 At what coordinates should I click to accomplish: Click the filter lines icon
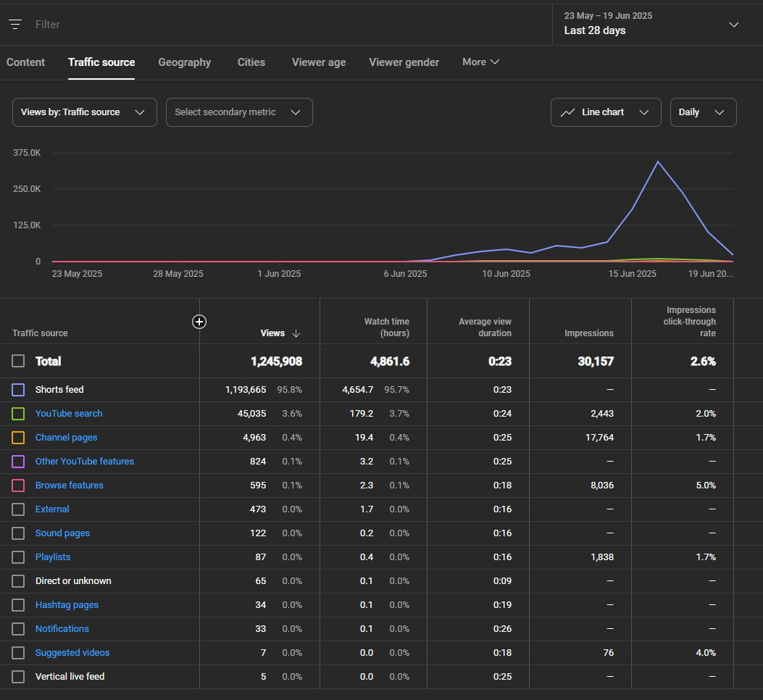(15, 25)
